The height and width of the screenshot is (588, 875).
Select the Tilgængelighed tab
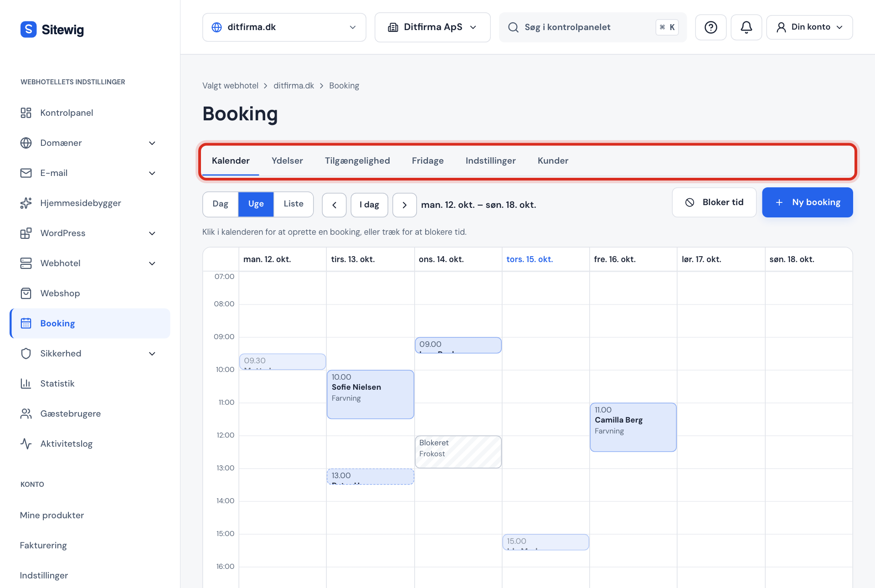357,160
